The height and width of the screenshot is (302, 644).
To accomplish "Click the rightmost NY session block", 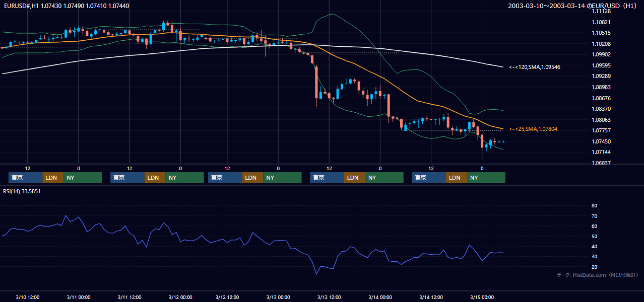I will [486, 178].
